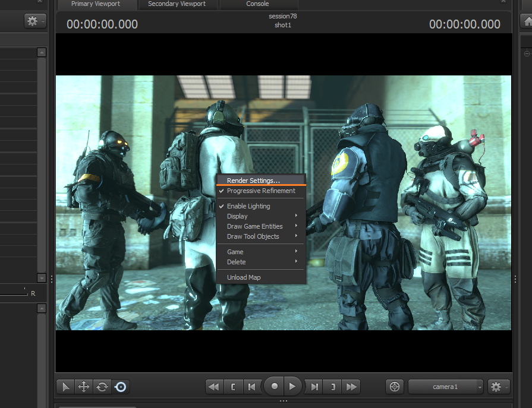Click upper list scroll down arrow

(x=42, y=278)
